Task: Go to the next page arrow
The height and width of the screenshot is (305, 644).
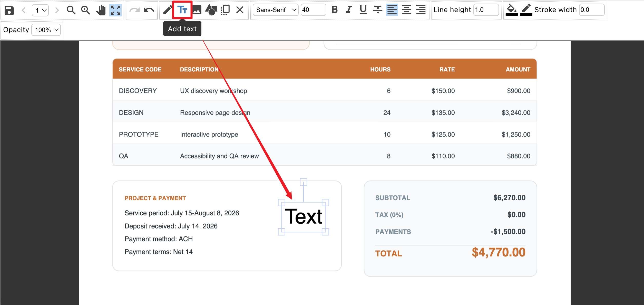Action: click(x=57, y=10)
